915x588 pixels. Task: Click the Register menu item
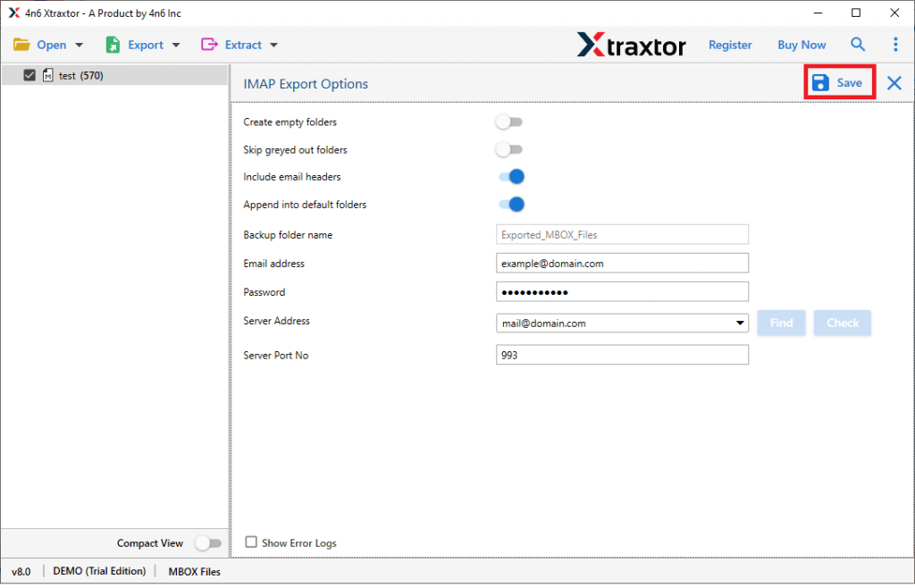(x=730, y=44)
